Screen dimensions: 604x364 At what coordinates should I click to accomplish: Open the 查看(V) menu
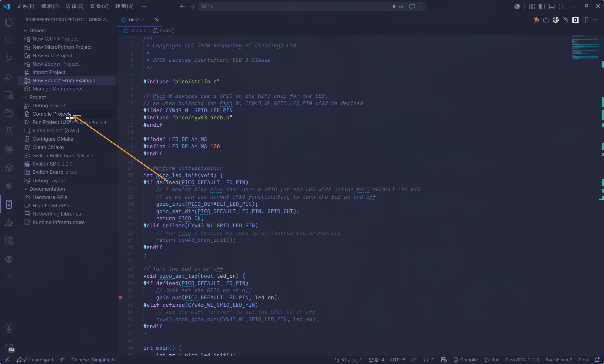[99, 6]
